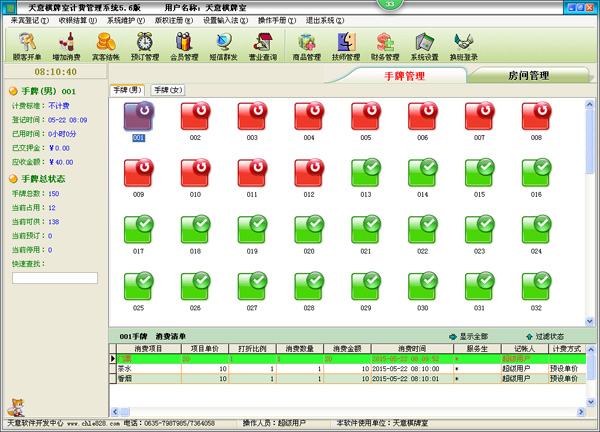Open 增加消费 from the toolbar
600x432 pixels.
67,46
